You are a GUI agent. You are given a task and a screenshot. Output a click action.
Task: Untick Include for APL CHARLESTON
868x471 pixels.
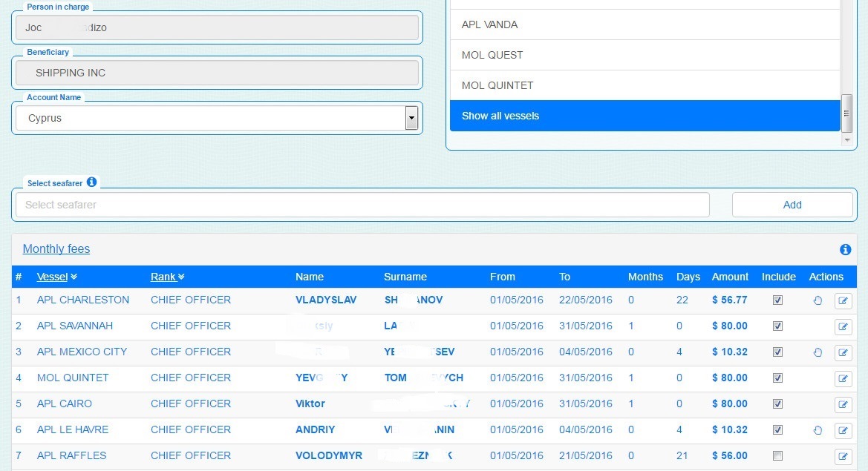pos(777,300)
